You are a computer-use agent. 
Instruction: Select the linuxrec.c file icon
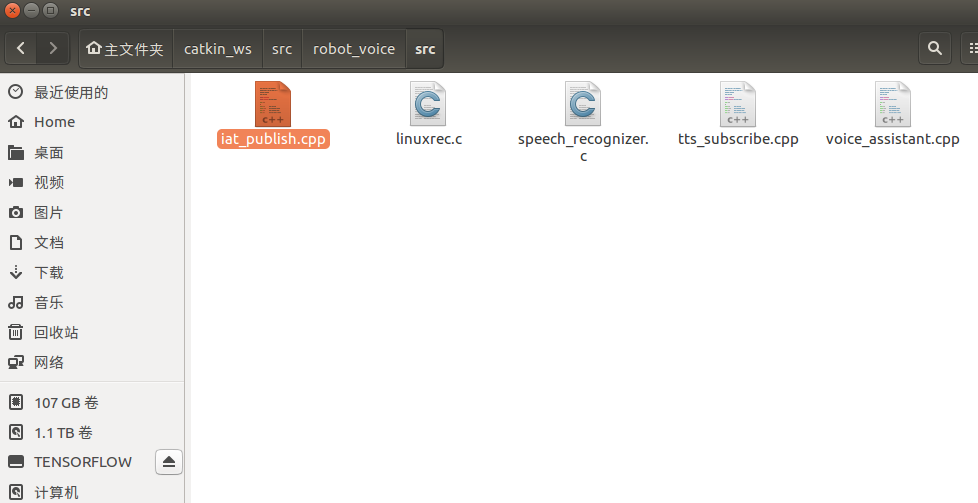coord(428,104)
